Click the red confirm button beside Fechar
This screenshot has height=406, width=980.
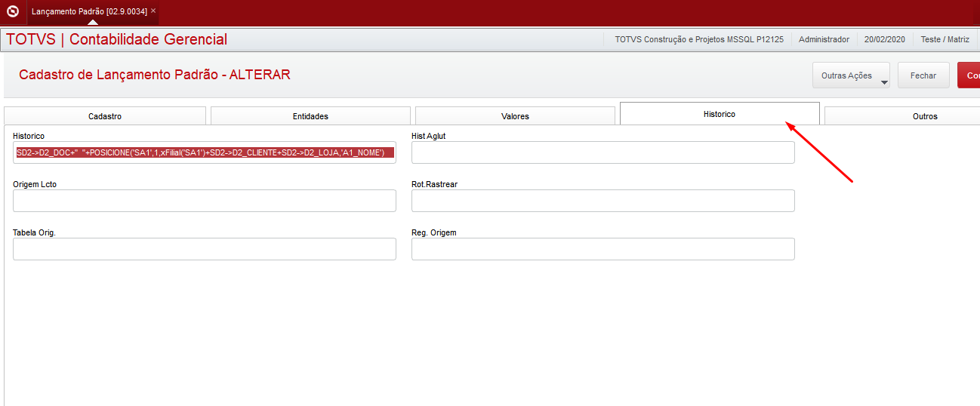point(969,75)
